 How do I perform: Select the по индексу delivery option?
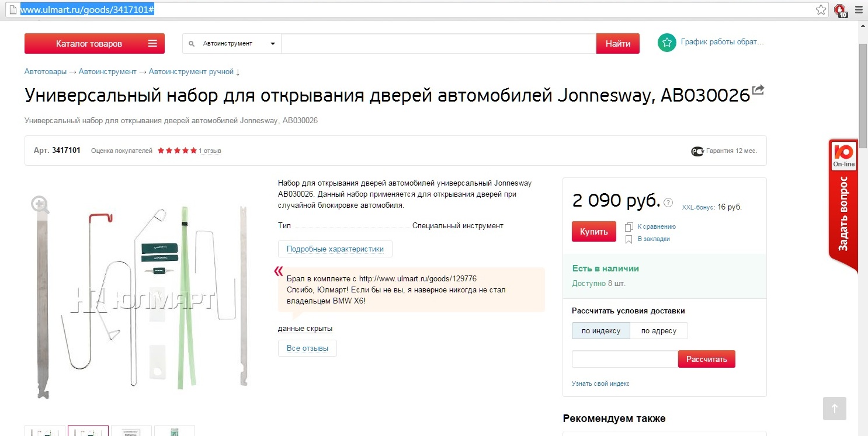click(600, 331)
